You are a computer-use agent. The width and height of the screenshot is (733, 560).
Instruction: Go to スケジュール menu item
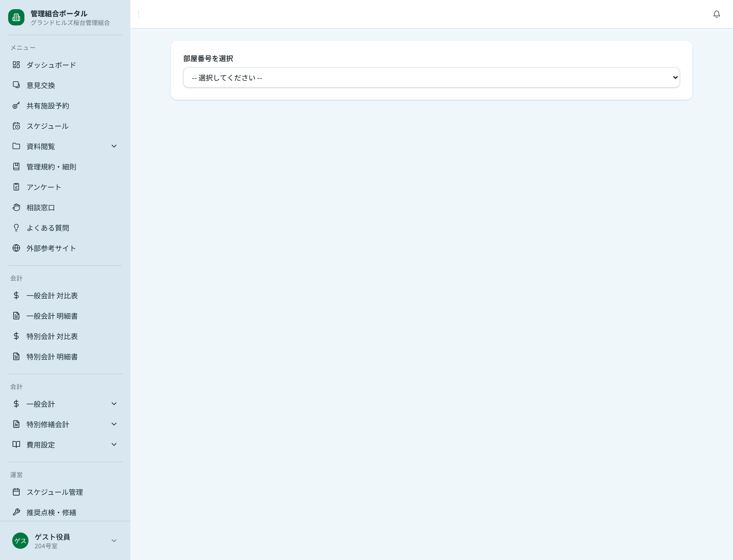pos(47,126)
